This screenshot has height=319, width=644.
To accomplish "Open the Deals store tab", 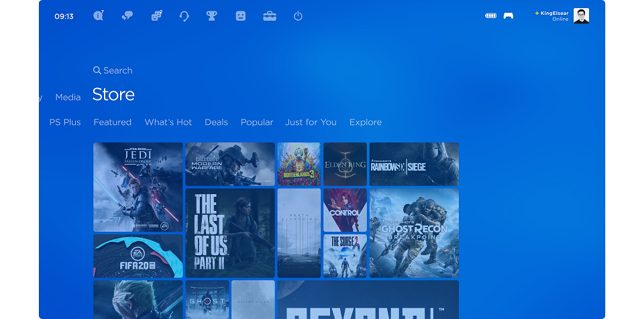I will coord(216,122).
